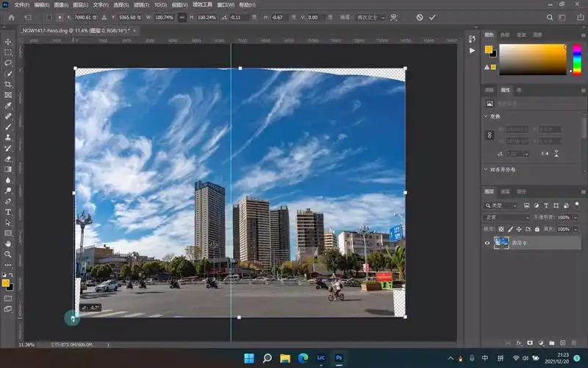Toggle the aspect ratio link between W and H
The image size is (588, 368).
(182, 17)
